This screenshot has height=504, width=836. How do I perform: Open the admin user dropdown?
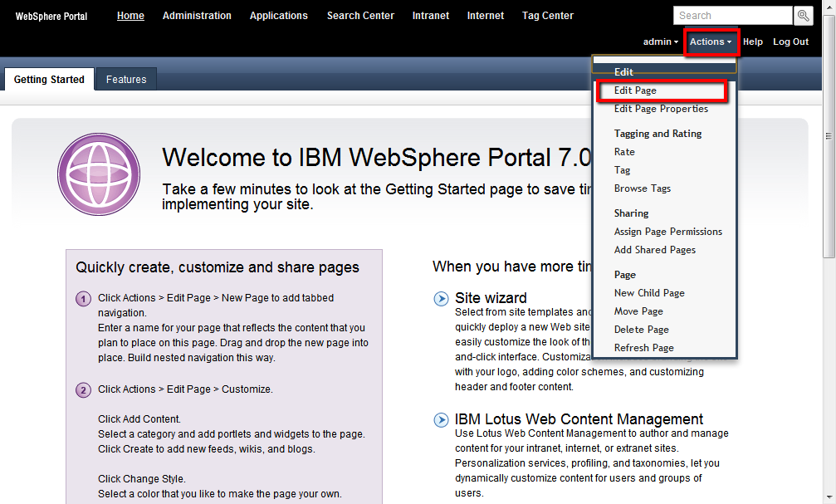click(x=661, y=42)
